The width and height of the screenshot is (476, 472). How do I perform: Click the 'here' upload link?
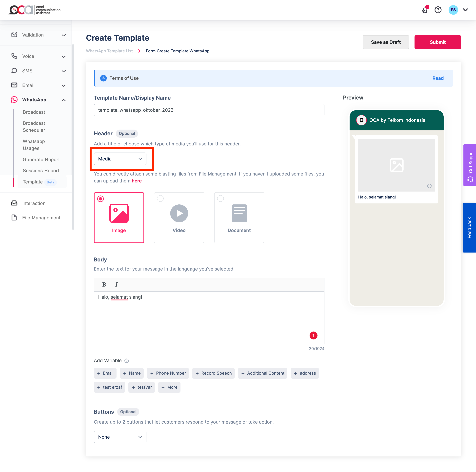(x=137, y=181)
